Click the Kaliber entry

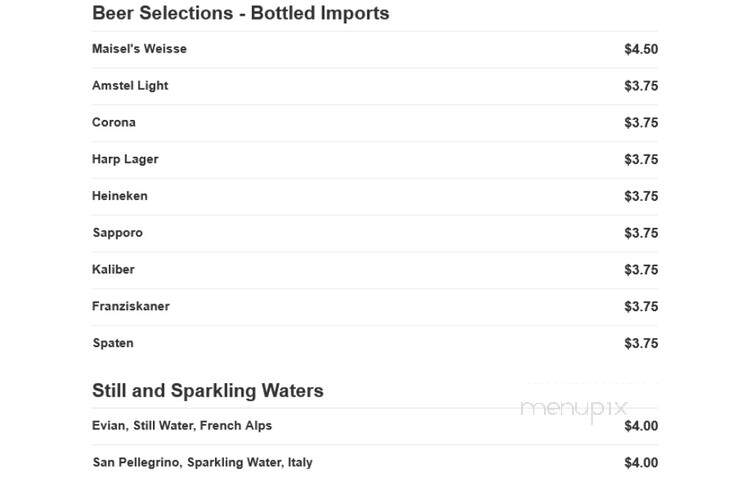click(113, 270)
